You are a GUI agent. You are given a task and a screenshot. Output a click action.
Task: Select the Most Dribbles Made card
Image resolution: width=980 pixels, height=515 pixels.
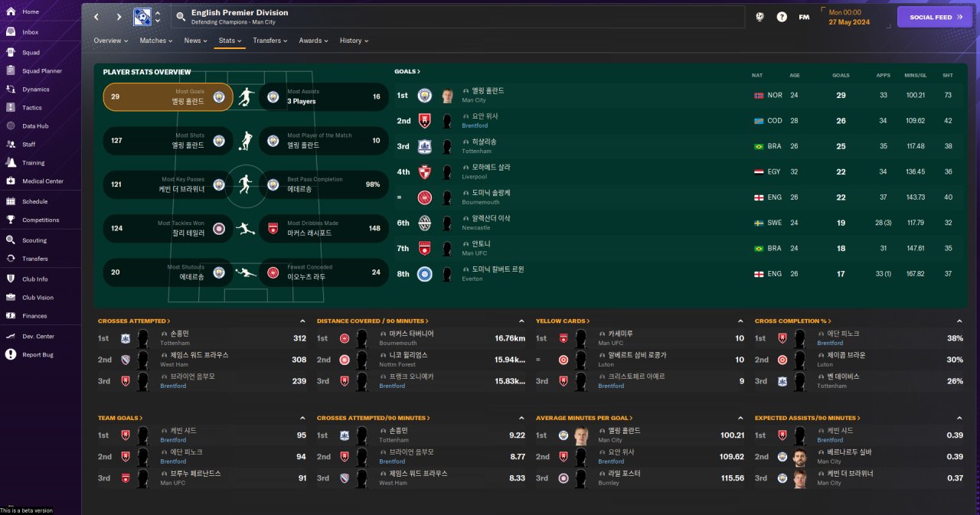324,228
